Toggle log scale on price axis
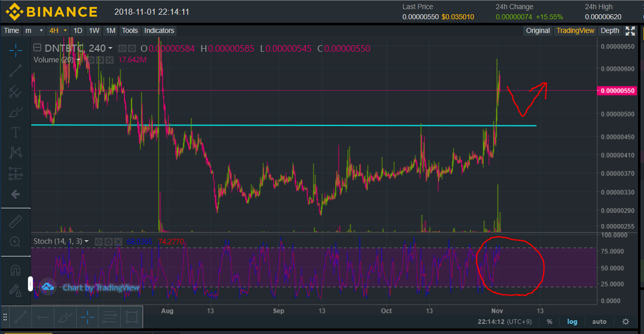This screenshot has width=644, height=334. pyautogui.click(x=572, y=321)
